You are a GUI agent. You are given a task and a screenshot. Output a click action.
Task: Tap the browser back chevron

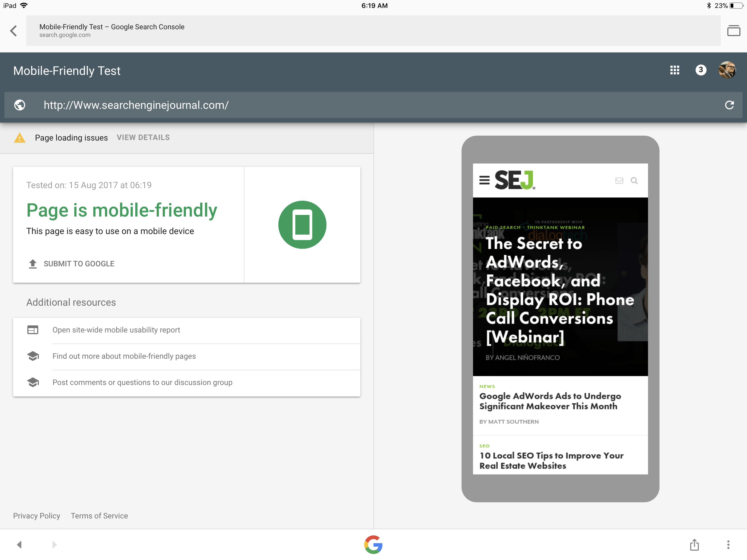[13, 31]
